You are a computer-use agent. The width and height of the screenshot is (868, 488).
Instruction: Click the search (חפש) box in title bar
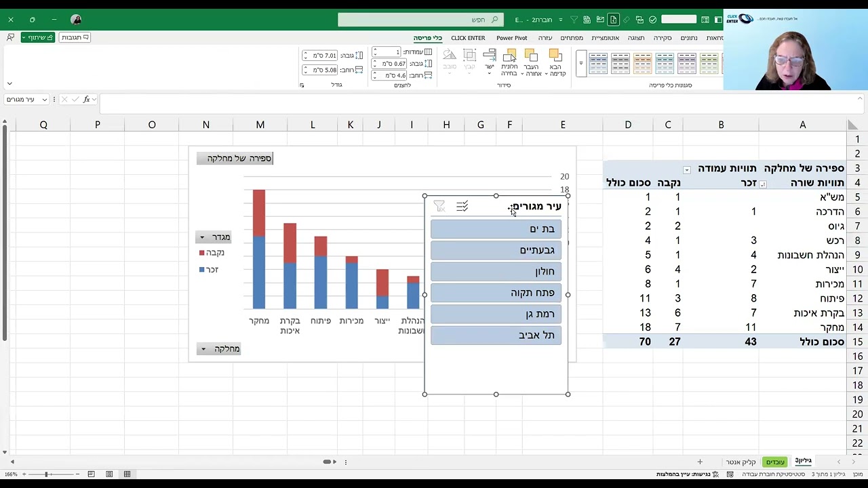[420, 20]
